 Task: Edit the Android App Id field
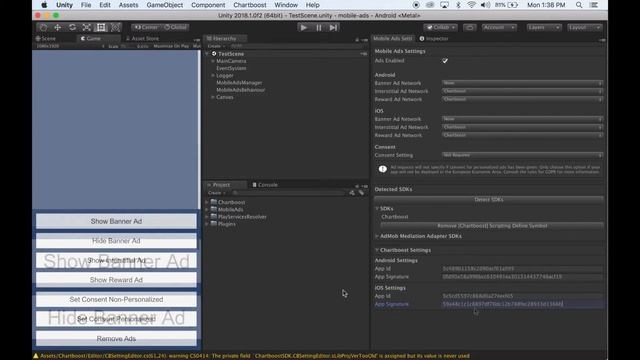tap(522, 269)
